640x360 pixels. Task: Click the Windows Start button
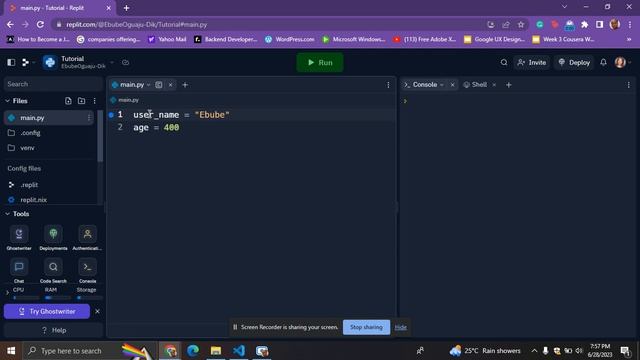tap(11, 351)
